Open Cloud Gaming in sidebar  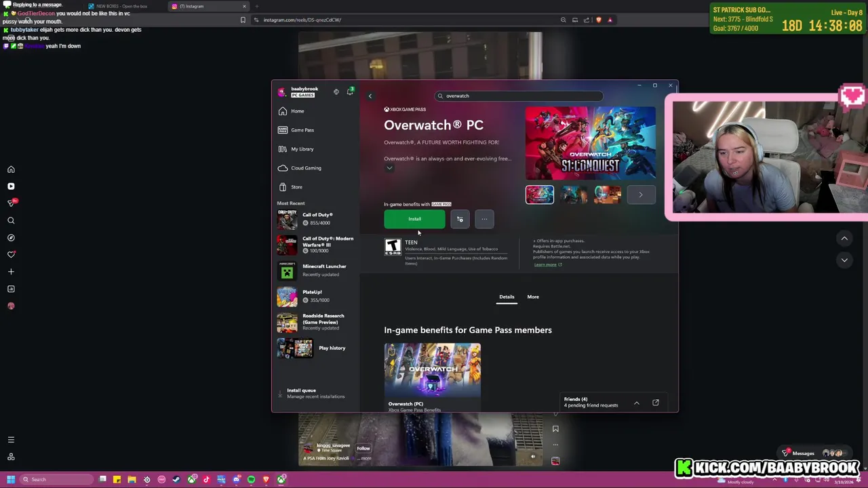[x=300, y=168]
